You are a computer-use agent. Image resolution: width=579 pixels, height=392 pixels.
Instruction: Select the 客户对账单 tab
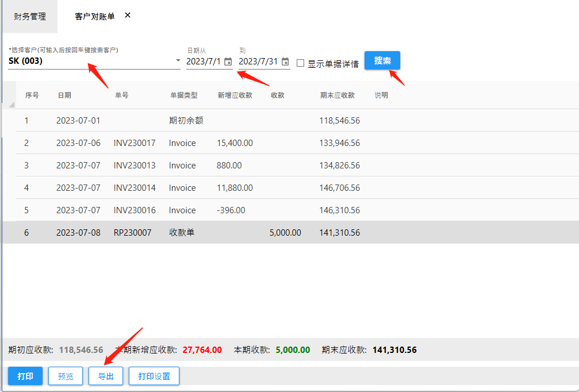[x=95, y=17]
